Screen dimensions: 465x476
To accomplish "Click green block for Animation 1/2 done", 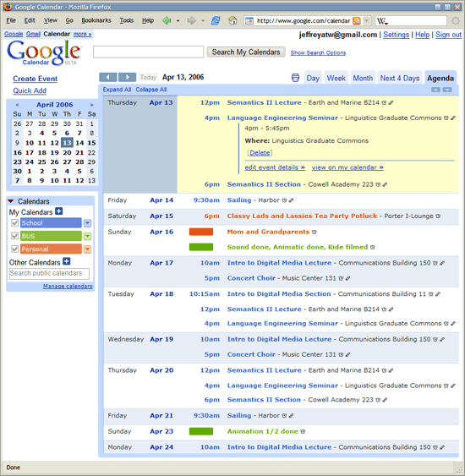I will click(201, 431).
